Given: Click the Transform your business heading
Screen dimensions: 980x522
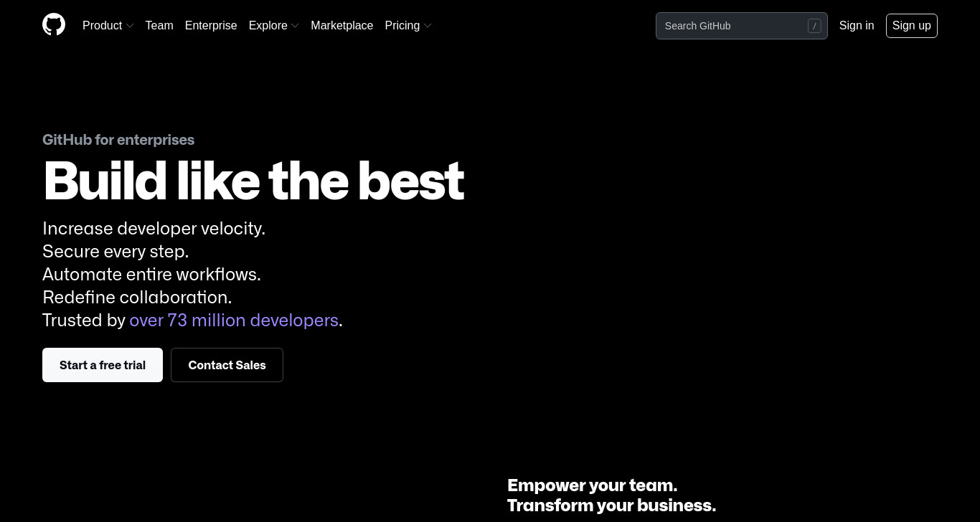Looking at the screenshot, I should 611,506.
